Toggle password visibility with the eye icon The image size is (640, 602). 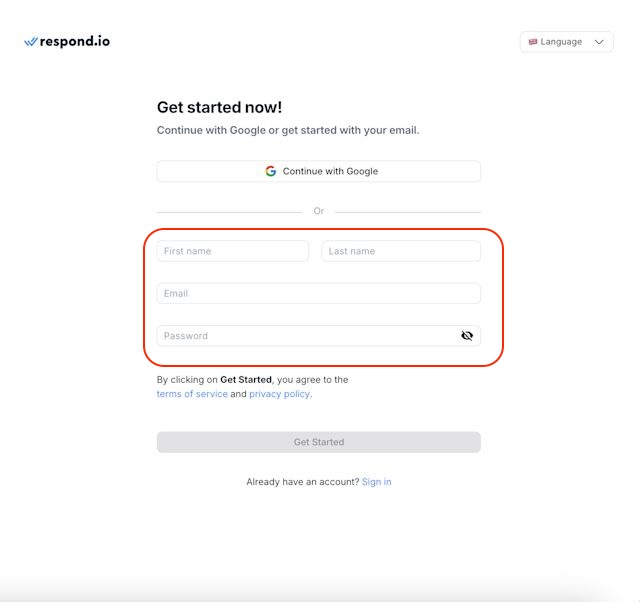[467, 336]
